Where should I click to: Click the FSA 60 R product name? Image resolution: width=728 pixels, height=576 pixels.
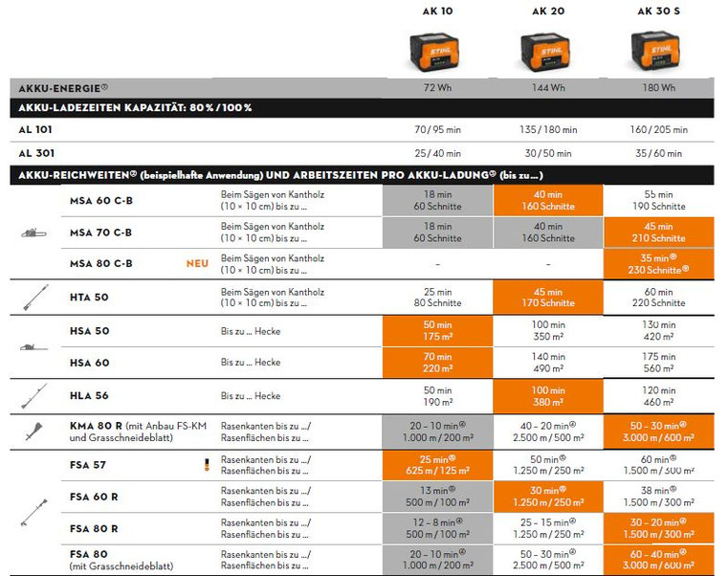[x=94, y=497]
